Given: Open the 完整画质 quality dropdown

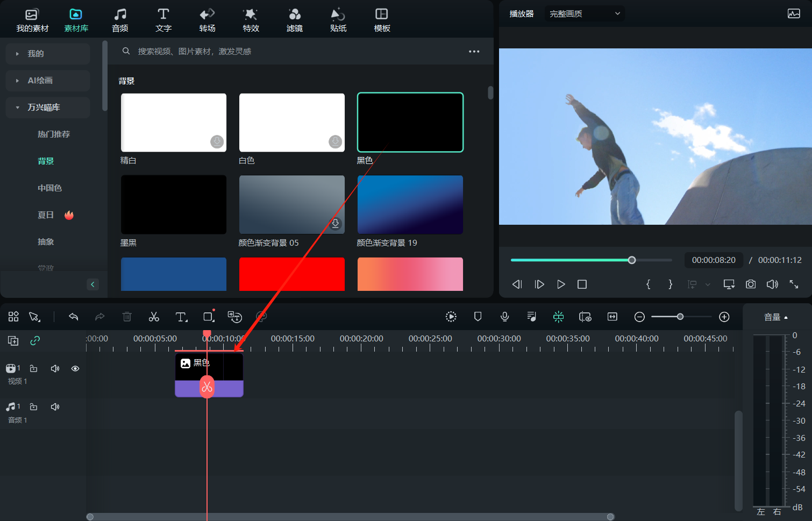Looking at the screenshot, I should (x=584, y=13).
